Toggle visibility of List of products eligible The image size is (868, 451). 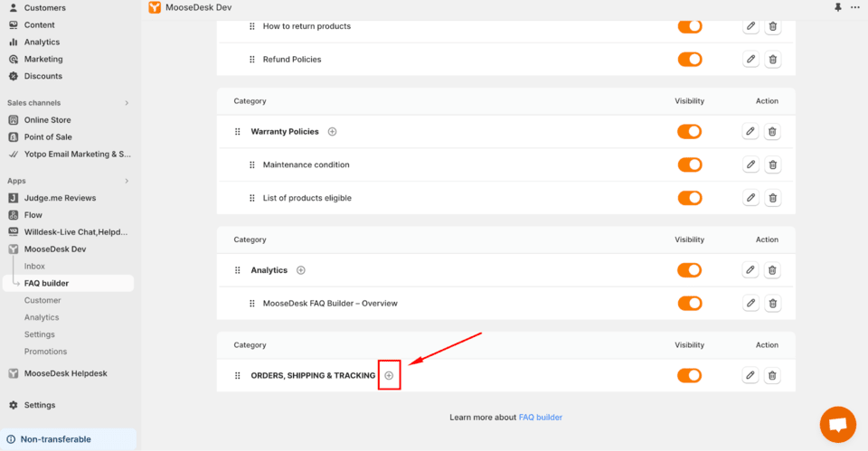pyautogui.click(x=690, y=198)
